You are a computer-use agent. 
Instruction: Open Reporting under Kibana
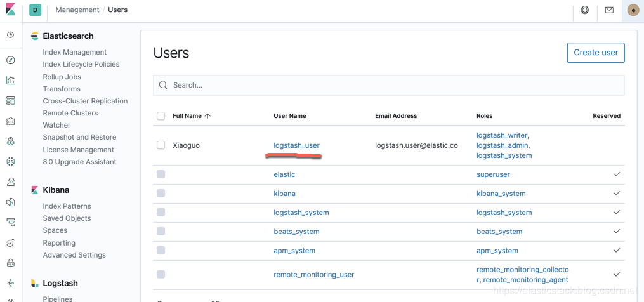tap(59, 243)
